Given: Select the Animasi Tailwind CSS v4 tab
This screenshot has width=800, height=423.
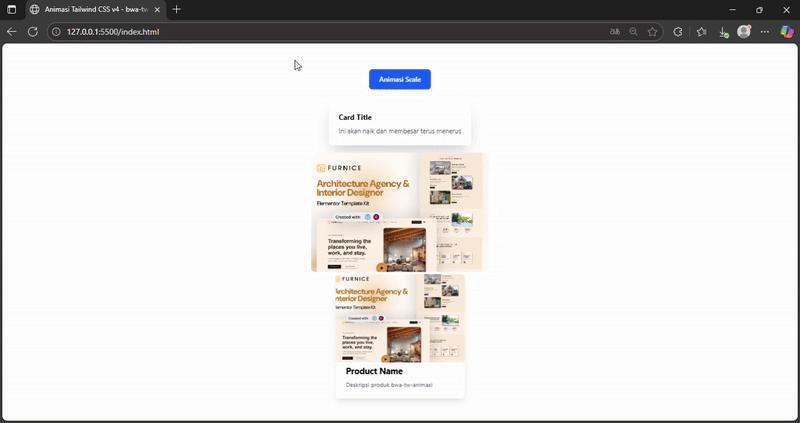Looking at the screenshot, I should [x=90, y=9].
